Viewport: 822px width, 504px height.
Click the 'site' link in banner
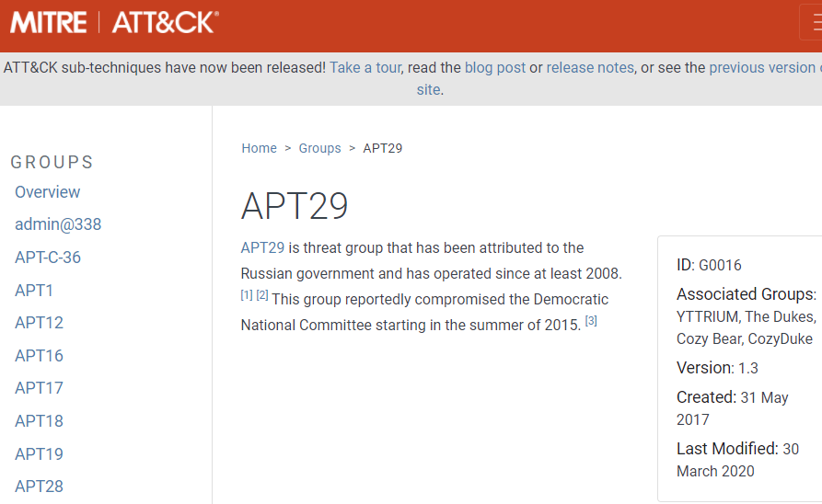(x=428, y=89)
